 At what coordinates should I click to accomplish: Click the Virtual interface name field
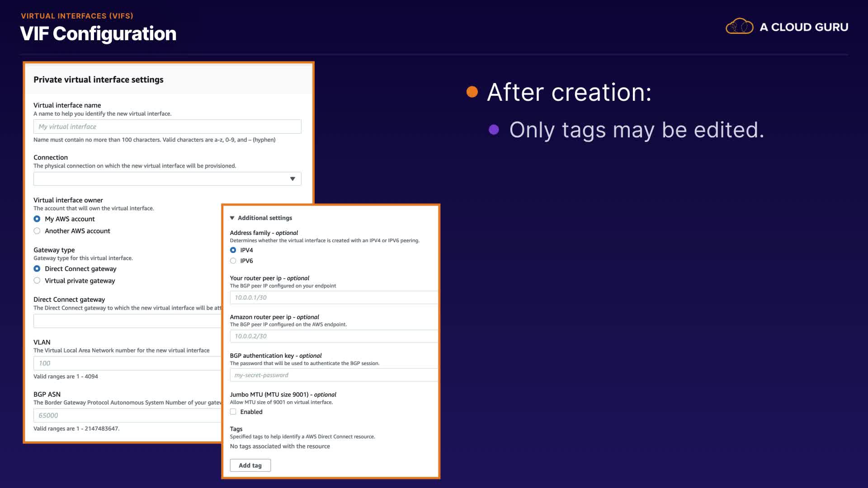(167, 127)
